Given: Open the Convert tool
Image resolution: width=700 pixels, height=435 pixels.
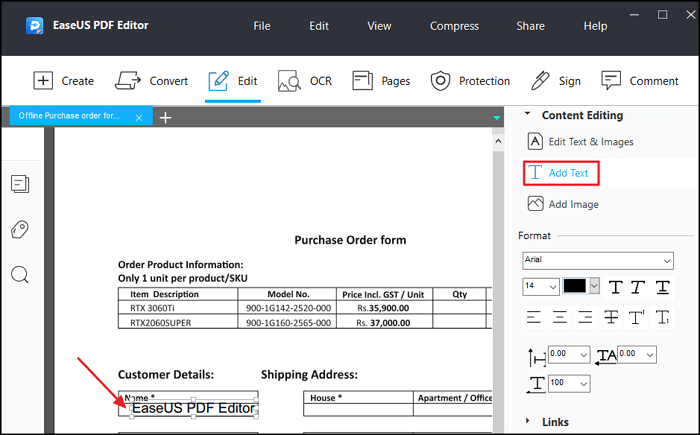Looking at the screenshot, I should [152, 81].
